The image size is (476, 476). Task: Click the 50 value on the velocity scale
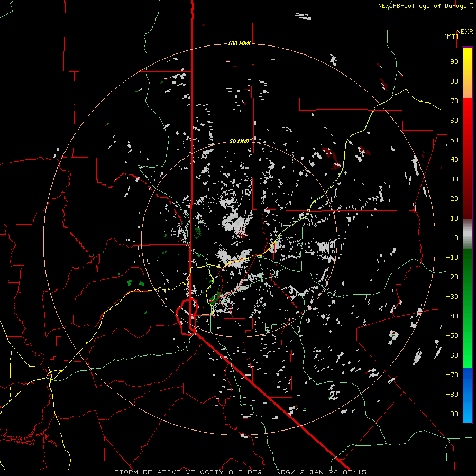click(454, 140)
